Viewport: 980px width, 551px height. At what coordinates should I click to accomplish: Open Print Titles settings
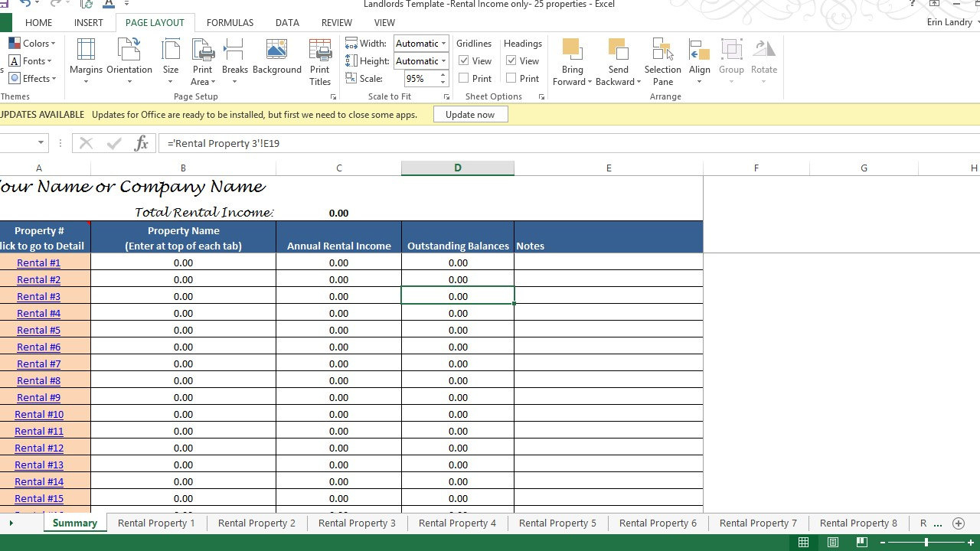pos(320,60)
